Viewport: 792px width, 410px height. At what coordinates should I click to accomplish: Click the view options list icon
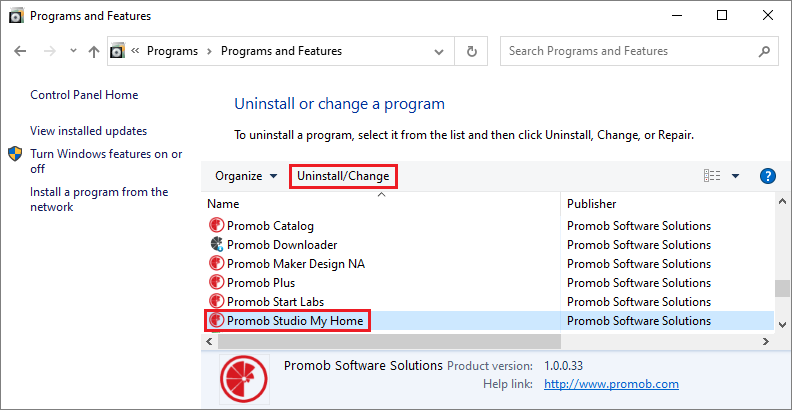pyautogui.click(x=712, y=176)
